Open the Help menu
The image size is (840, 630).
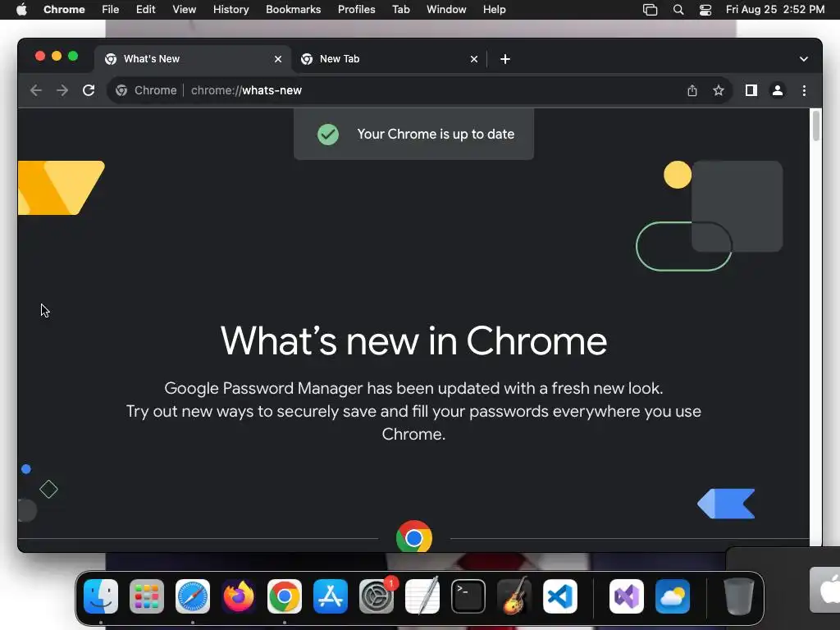[494, 10]
